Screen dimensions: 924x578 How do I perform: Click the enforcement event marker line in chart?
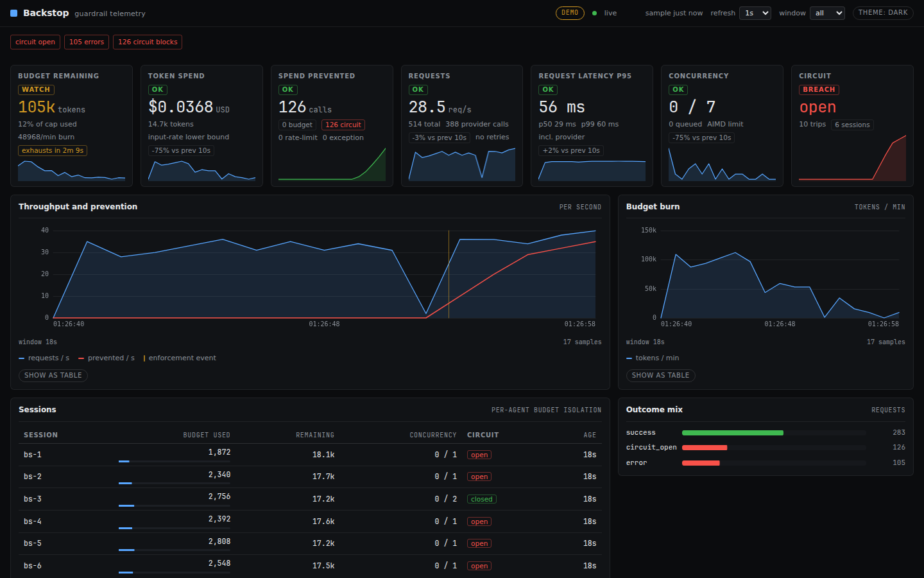click(x=449, y=274)
